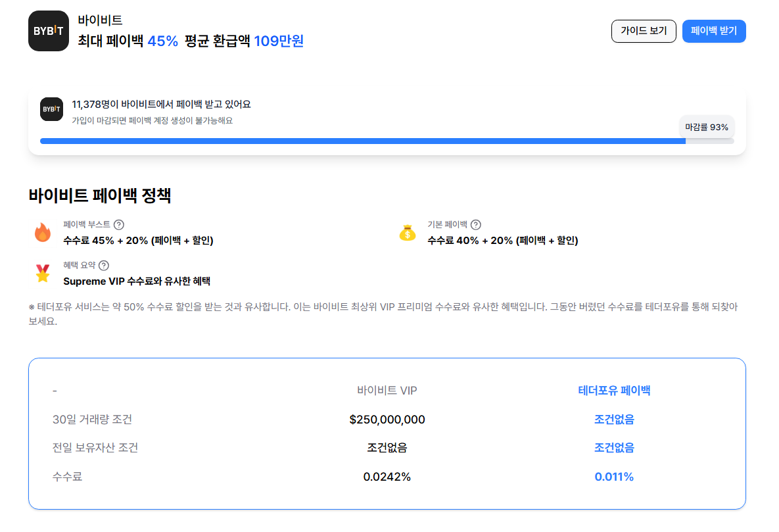Click the ※ 테더포유 서비스는 footnote paragraph
This screenshot has height=532, width=779.
(383, 314)
